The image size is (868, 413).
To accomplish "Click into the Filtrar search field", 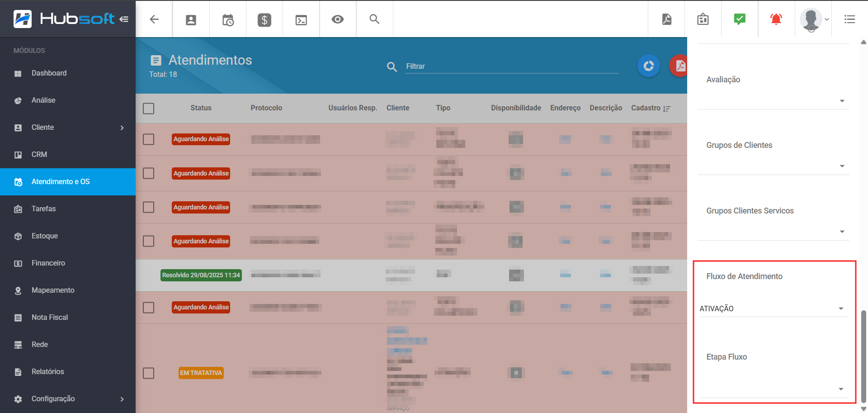I will pos(511,66).
